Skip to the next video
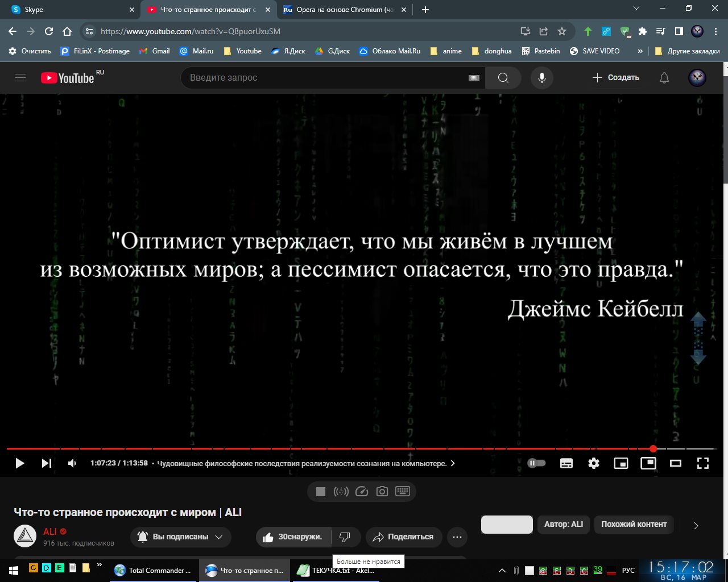The width and height of the screenshot is (728, 582). (47, 463)
